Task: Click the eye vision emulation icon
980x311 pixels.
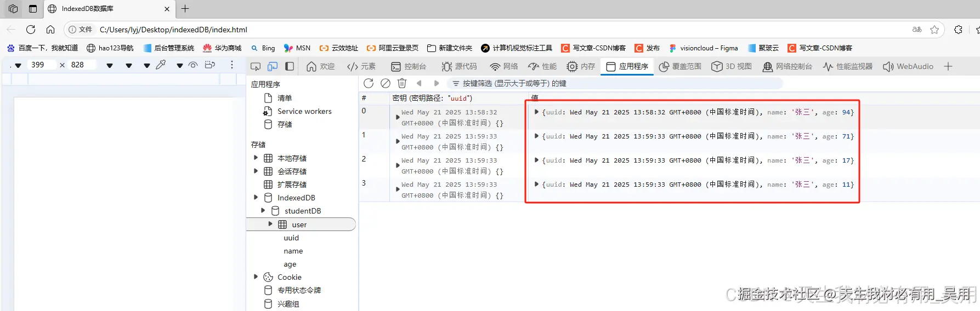Action: click(193, 65)
